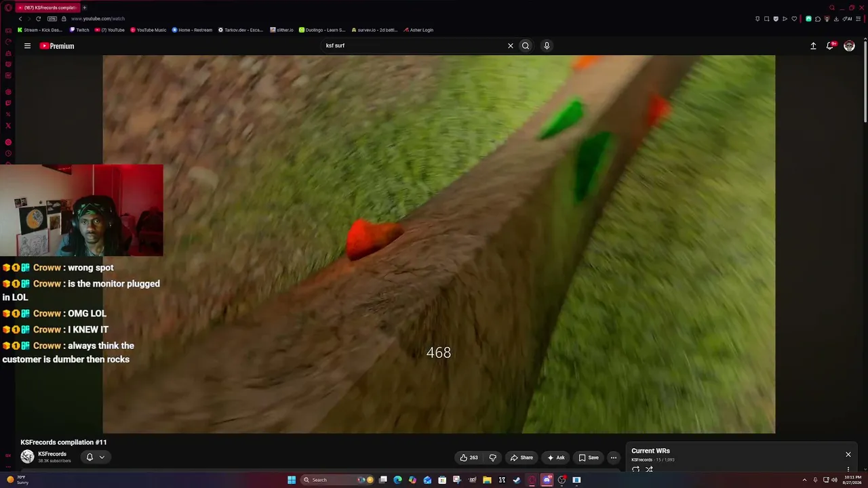Show hidden system tray icons
The image size is (868, 488).
[x=805, y=480]
